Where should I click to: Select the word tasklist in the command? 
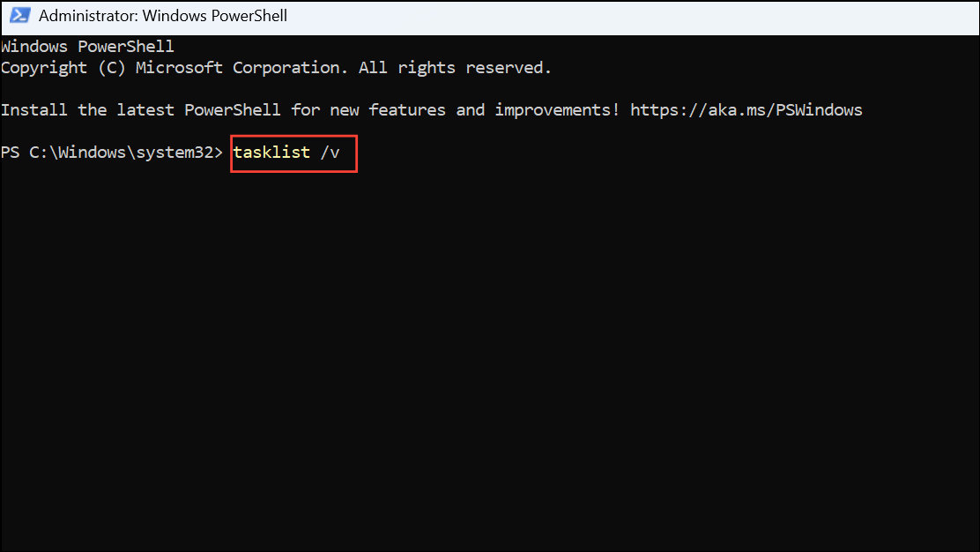tap(271, 153)
